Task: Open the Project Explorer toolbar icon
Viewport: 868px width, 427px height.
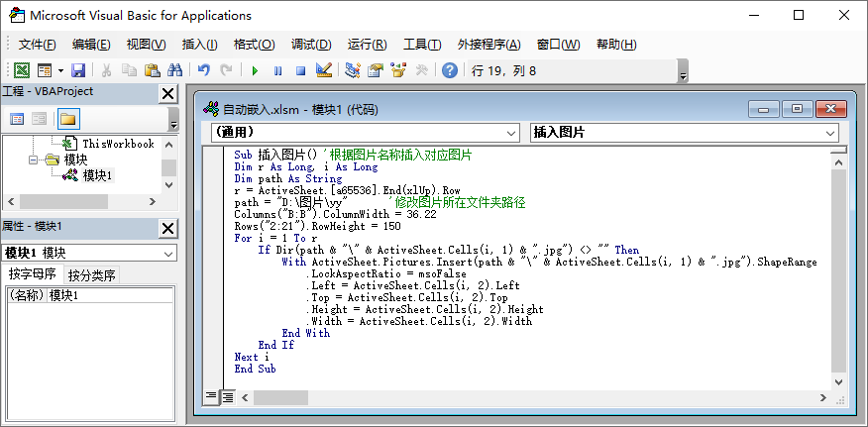Action: click(x=352, y=70)
